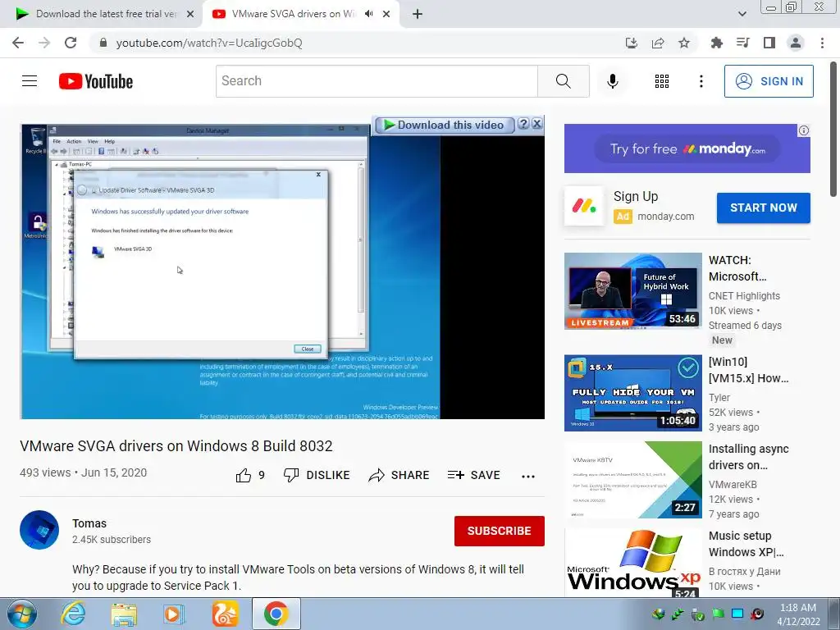The height and width of the screenshot is (630, 840).
Task: Open Tomas channel avatar
Action: coord(39,530)
